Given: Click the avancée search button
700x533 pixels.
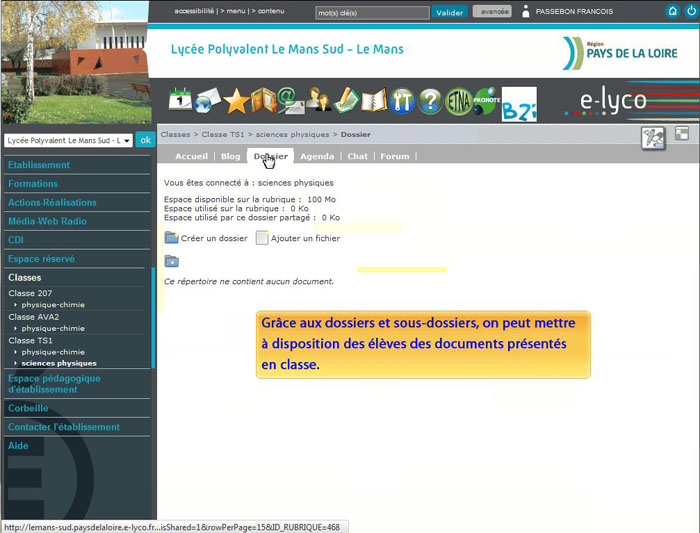Looking at the screenshot, I should click(x=492, y=12).
